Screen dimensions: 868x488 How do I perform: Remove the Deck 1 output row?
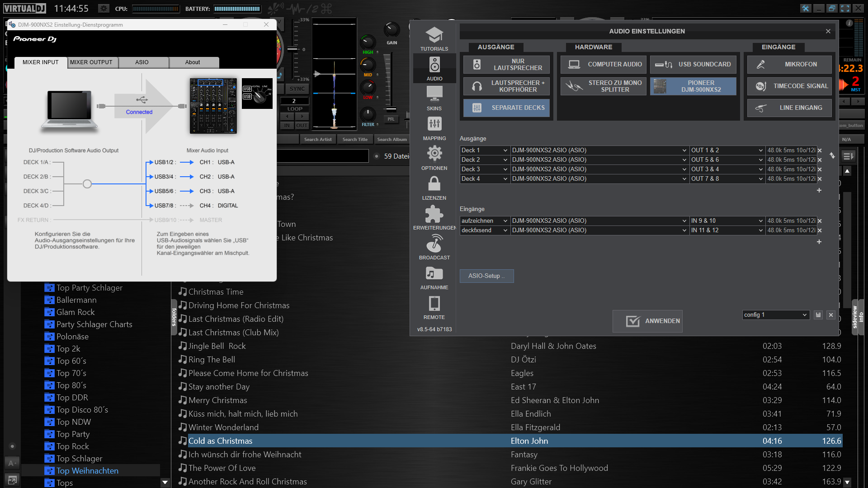820,150
